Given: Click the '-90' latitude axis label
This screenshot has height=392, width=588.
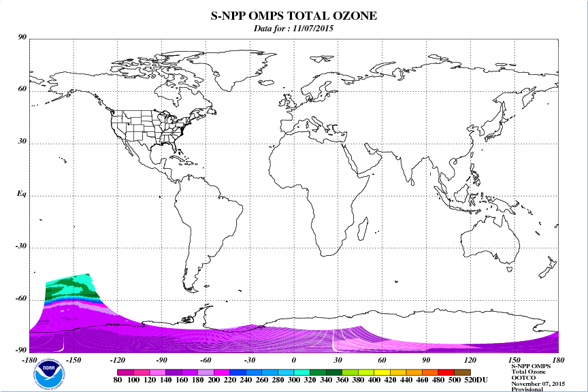Looking at the screenshot, I should [21, 350].
